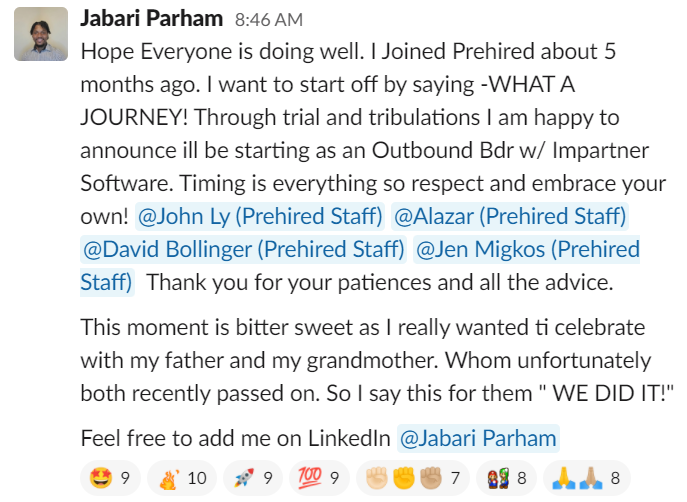Open the @Jabari Parham mention after LinkedIn
This screenshot has width=687, height=502.
477,437
